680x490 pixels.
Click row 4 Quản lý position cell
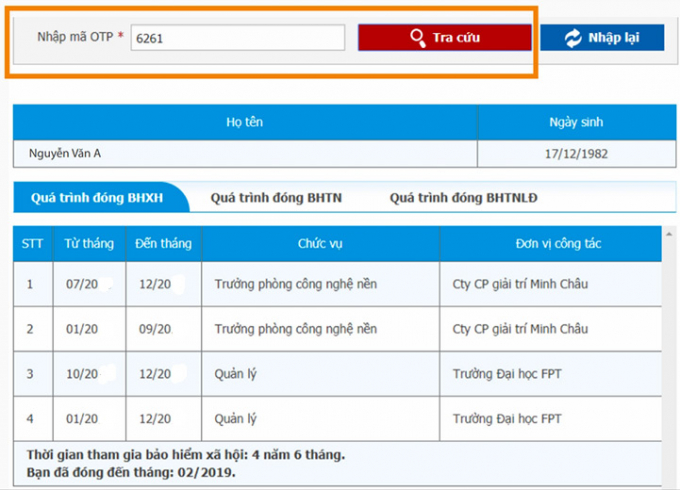[236, 419]
